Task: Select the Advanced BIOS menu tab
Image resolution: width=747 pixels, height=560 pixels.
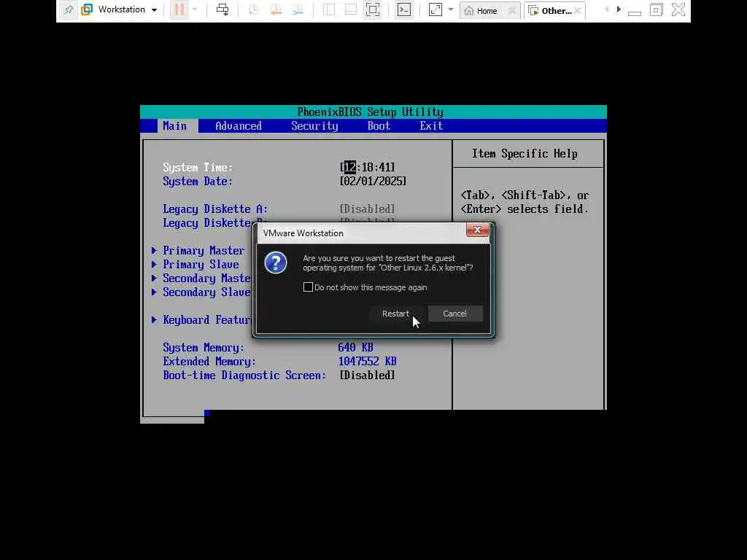Action: [239, 125]
